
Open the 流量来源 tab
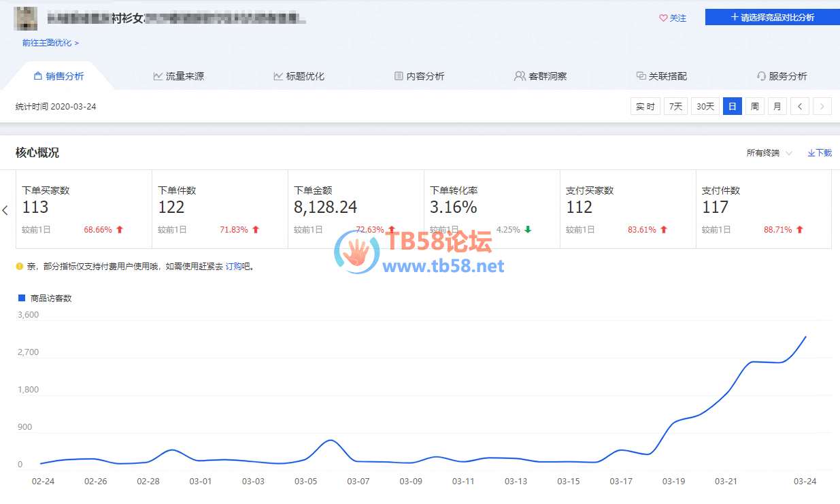[x=178, y=76]
